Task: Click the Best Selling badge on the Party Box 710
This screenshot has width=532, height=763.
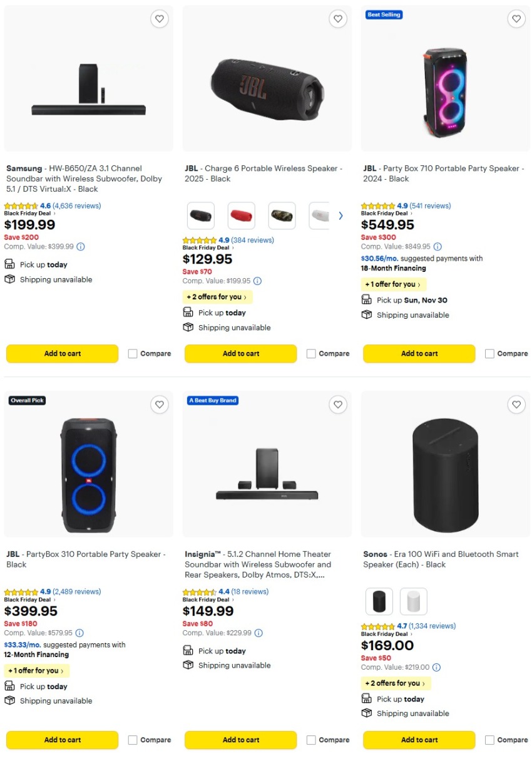Action: [384, 14]
